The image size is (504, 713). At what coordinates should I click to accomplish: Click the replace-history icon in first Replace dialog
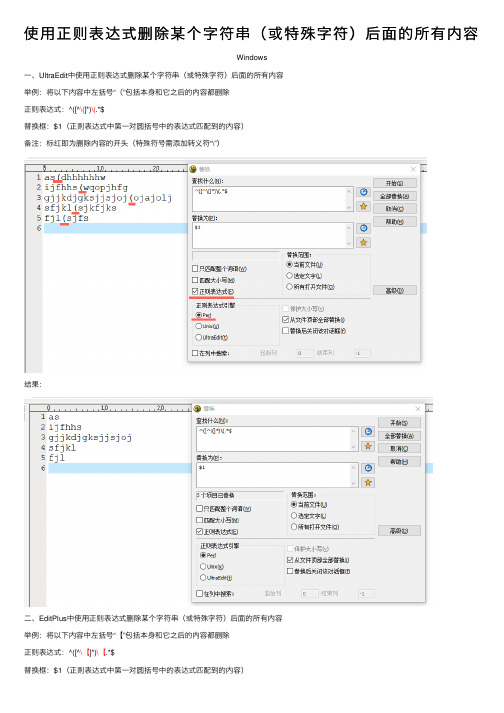(363, 228)
